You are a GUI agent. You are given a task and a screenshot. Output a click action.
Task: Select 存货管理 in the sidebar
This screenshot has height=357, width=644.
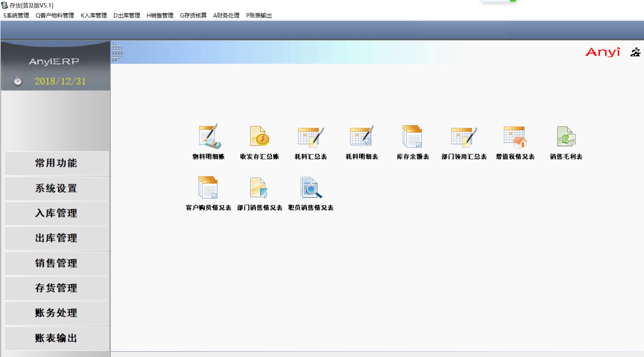coord(56,288)
